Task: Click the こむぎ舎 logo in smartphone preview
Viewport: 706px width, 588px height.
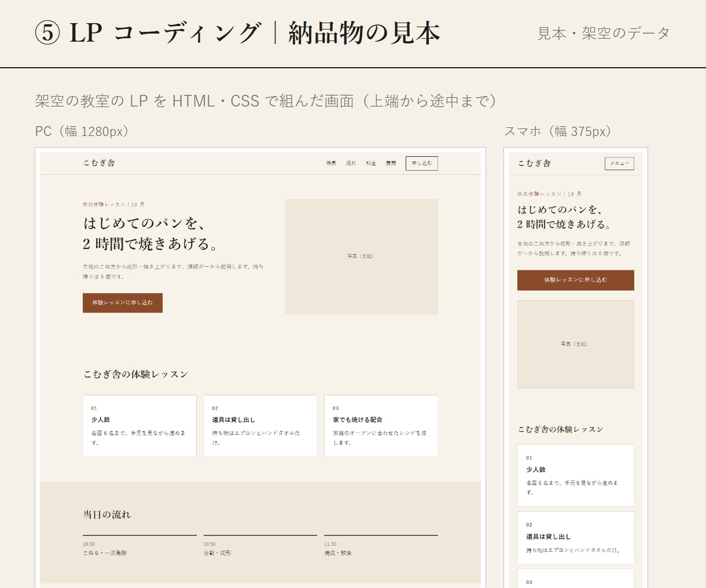Action: [534, 163]
